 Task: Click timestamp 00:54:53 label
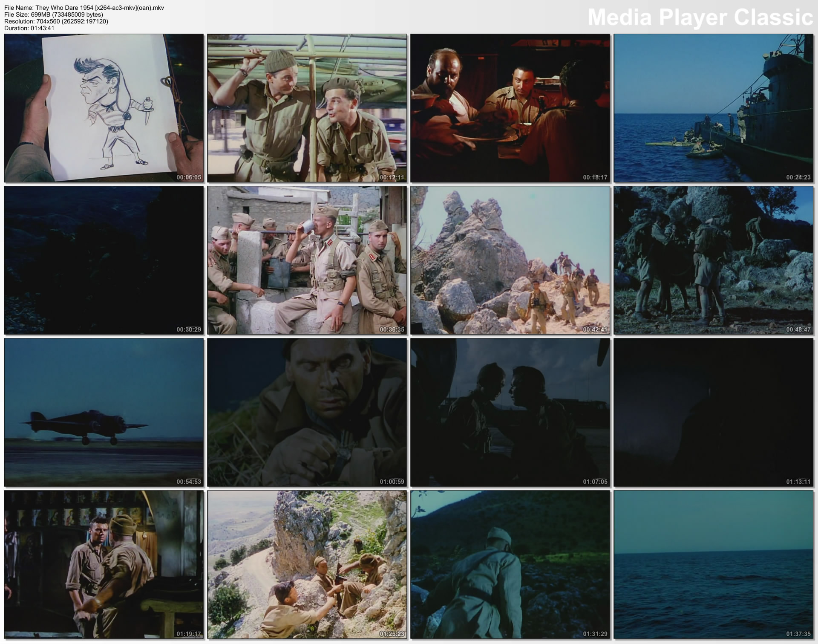pyautogui.click(x=189, y=482)
